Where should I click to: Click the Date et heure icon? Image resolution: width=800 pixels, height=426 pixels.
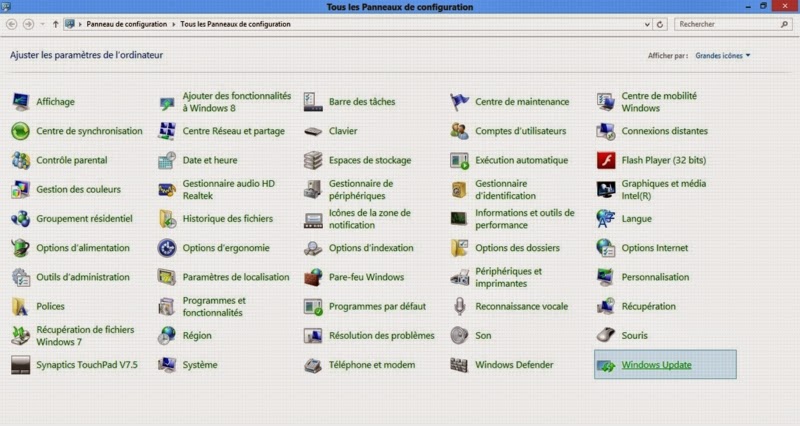click(167, 160)
